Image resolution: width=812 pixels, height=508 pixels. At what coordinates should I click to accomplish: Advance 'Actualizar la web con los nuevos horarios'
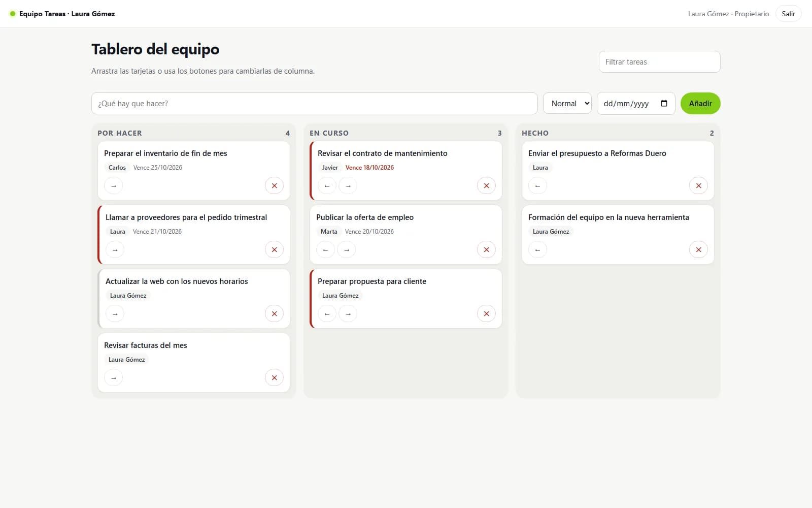click(115, 314)
